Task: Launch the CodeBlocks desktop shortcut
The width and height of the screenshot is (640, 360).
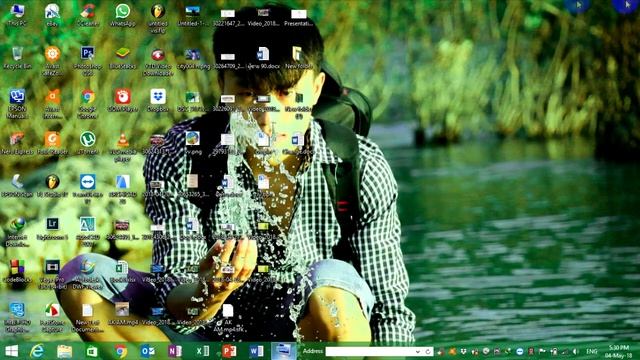Action: [x=17, y=271]
